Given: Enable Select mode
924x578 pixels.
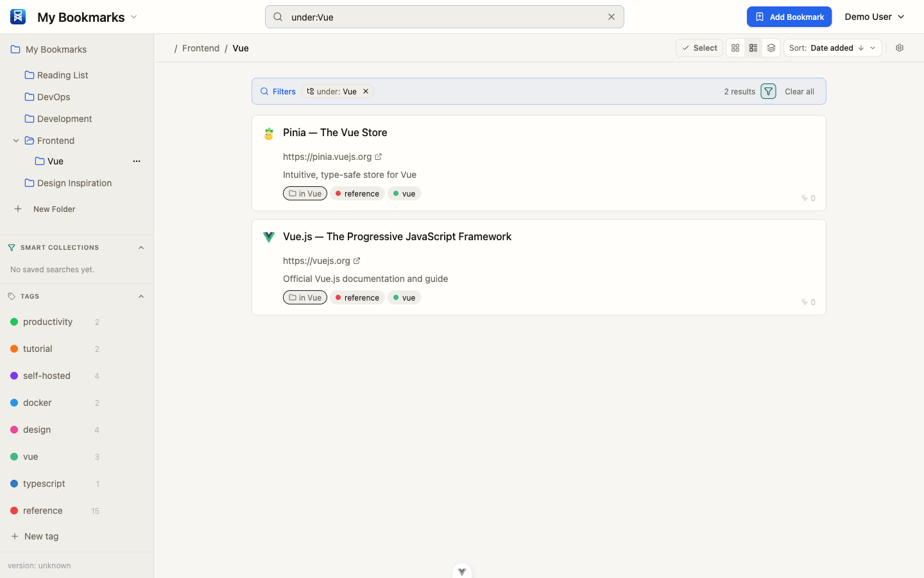Looking at the screenshot, I should coord(699,48).
